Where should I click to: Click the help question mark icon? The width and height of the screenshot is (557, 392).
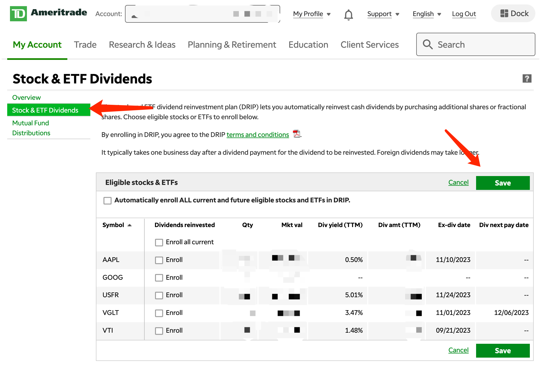pos(527,78)
